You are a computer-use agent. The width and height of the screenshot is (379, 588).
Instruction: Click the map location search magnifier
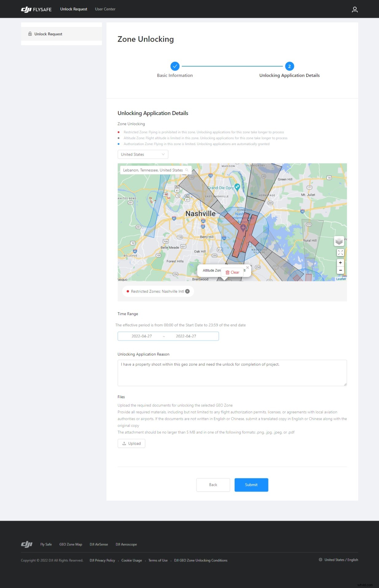click(x=187, y=170)
